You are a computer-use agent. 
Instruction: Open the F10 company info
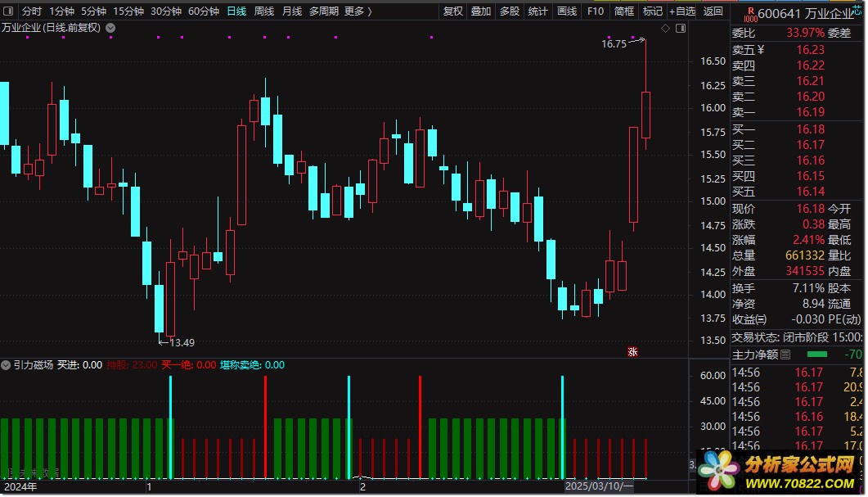coord(596,11)
